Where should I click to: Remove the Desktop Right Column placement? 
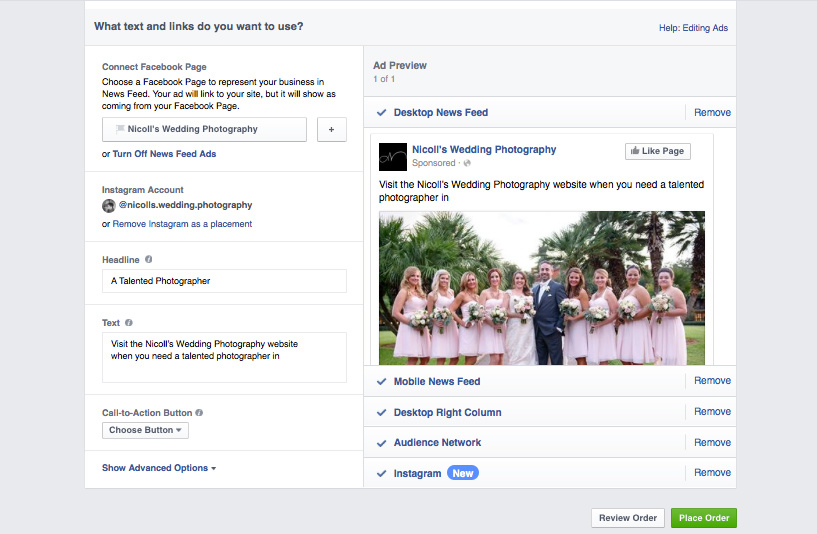click(x=712, y=412)
